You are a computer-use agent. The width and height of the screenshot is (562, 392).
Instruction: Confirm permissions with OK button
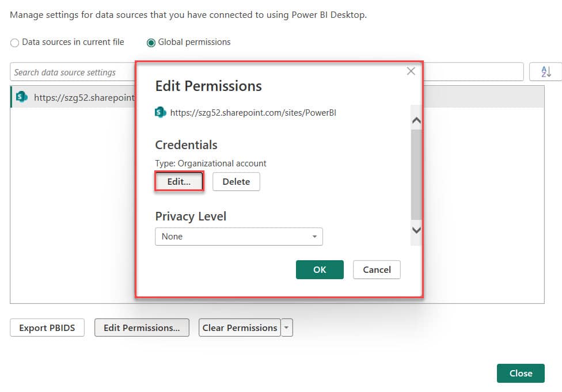tap(320, 269)
